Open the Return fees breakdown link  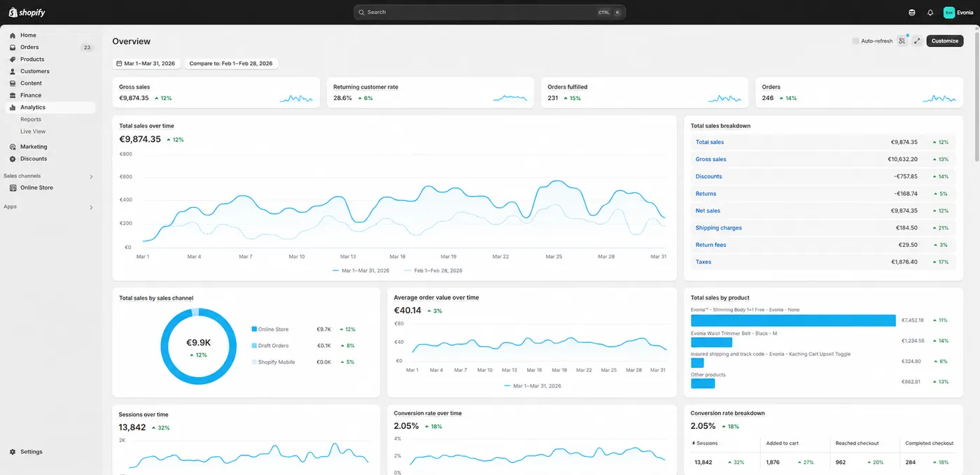pos(710,245)
